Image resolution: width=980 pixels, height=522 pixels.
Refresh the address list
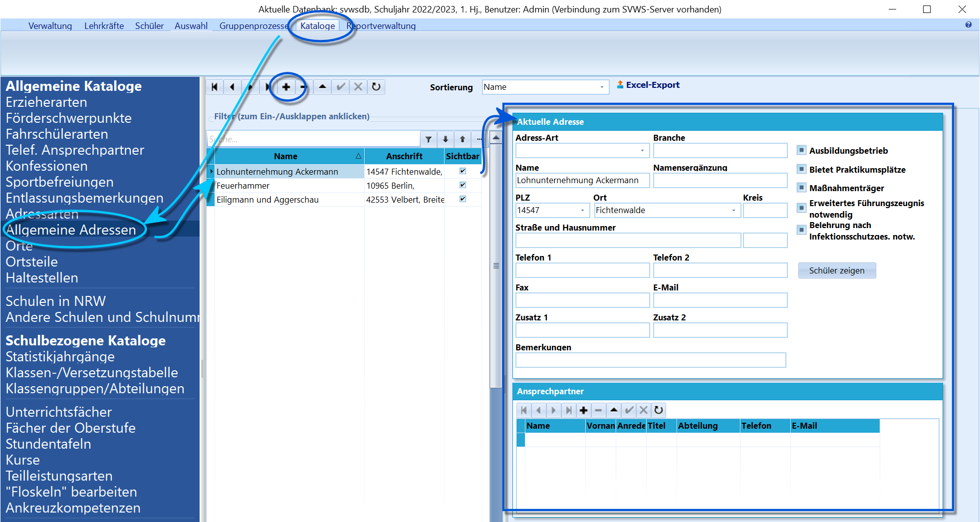coord(376,87)
